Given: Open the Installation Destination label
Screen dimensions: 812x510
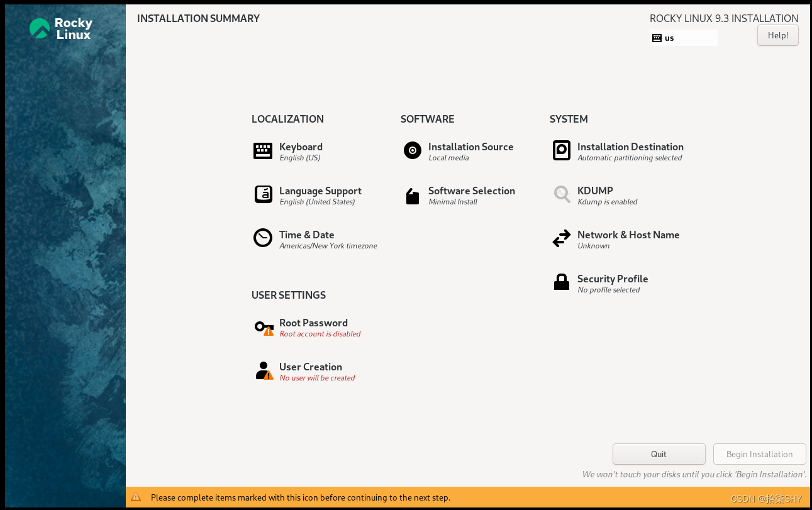Looking at the screenshot, I should point(630,147).
